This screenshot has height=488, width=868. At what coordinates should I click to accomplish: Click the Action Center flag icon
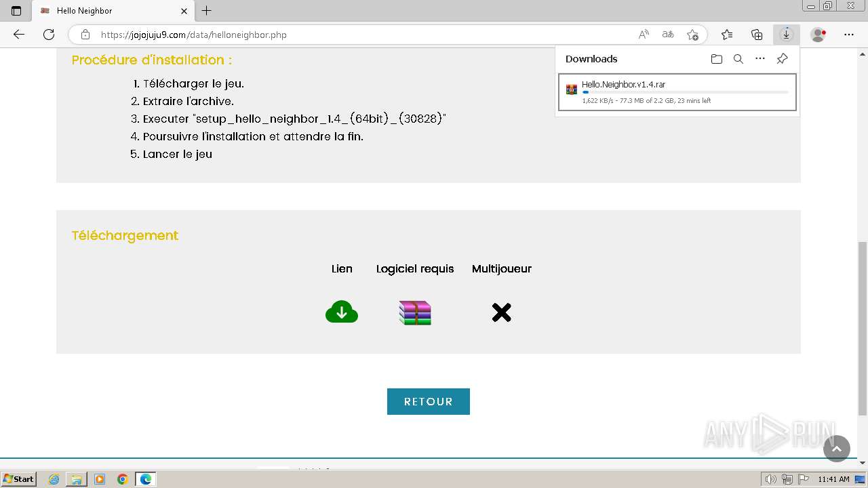[804, 479]
